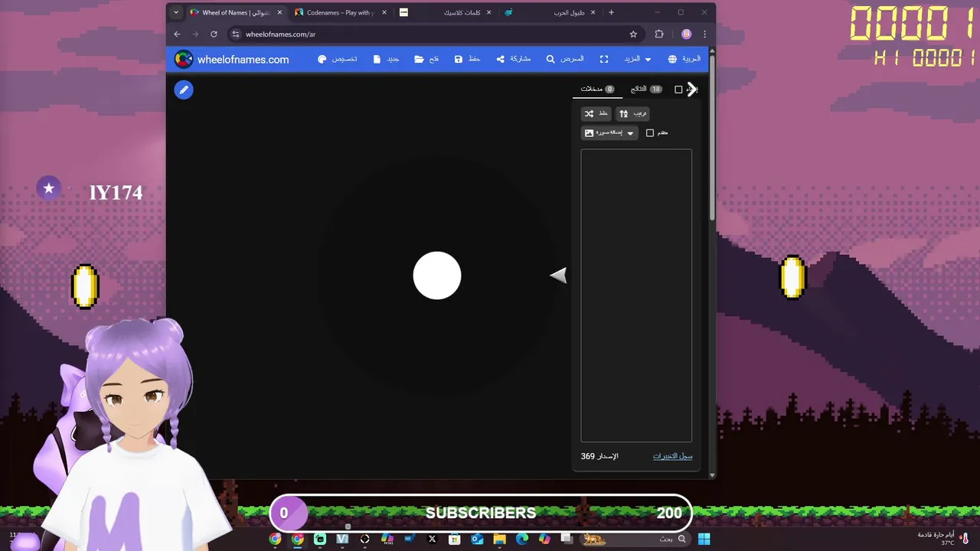Open the Chrome profile avatar
980x551 pixels.
[687, 34]
